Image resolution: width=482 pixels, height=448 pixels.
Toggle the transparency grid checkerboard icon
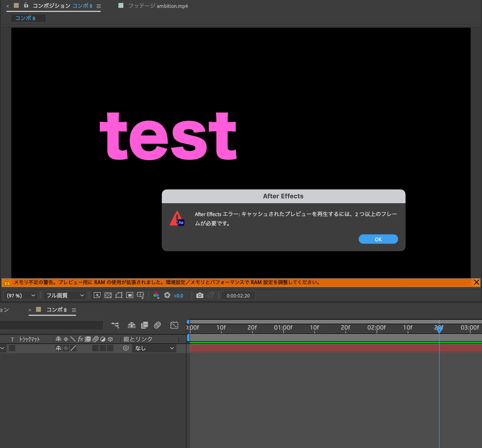(108, 295)
